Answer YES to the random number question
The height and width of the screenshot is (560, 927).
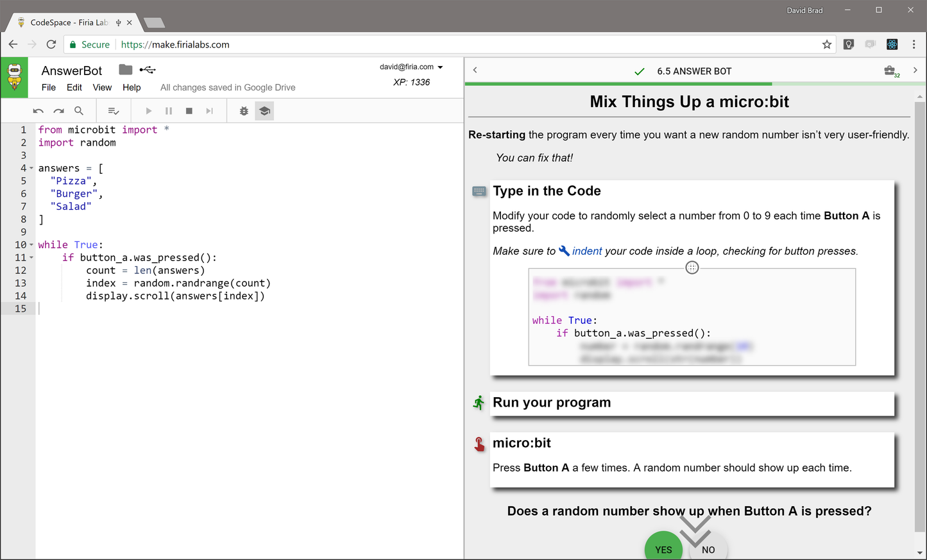pos(663,548)
